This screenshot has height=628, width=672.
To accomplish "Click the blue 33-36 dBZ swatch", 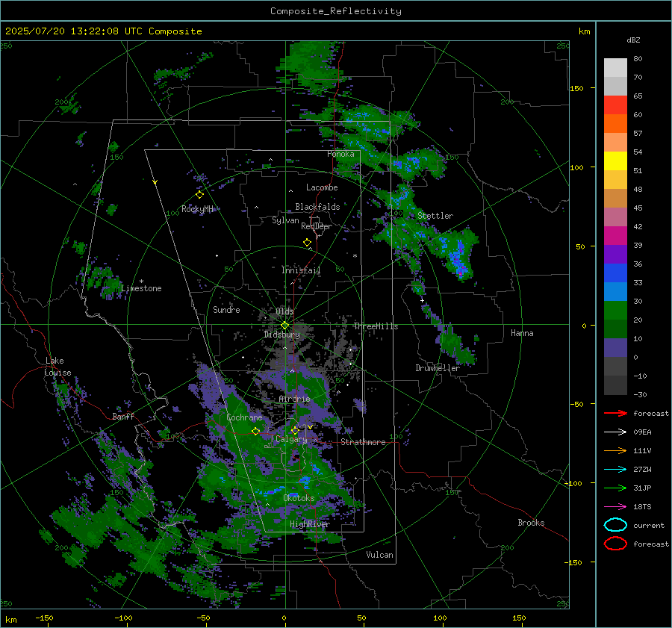I will click(615, 273).
